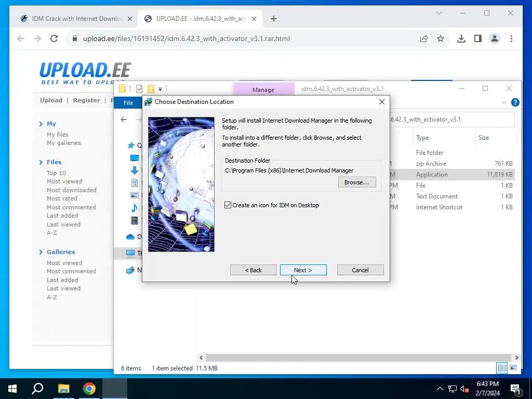The height and width of the screenshot is (399, 532).
Task: Click the UPLOAD.EE logo
Action: (x=85, y=73)
